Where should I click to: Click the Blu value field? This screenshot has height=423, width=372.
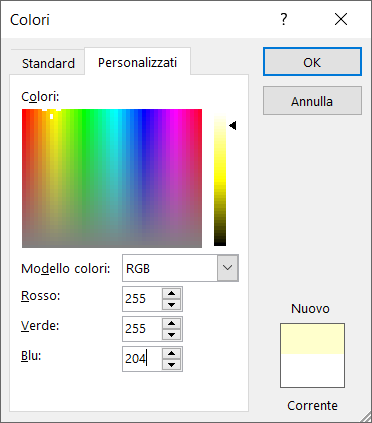[x=142, y=359]
